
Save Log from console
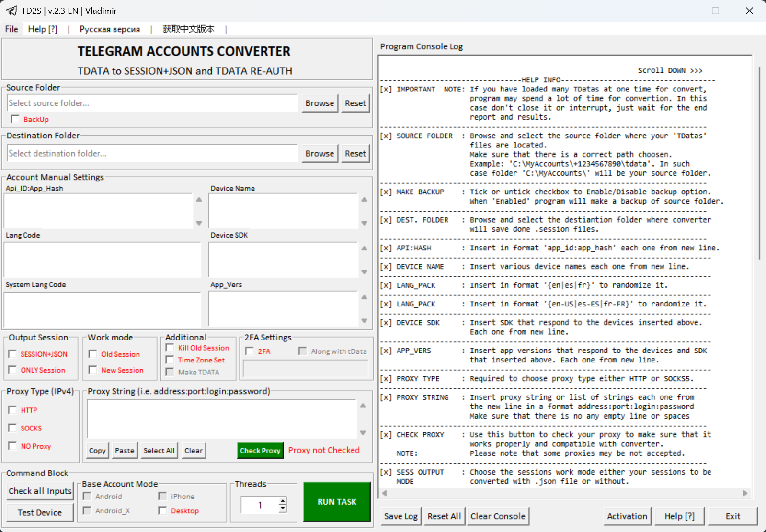tap(401, 516)
